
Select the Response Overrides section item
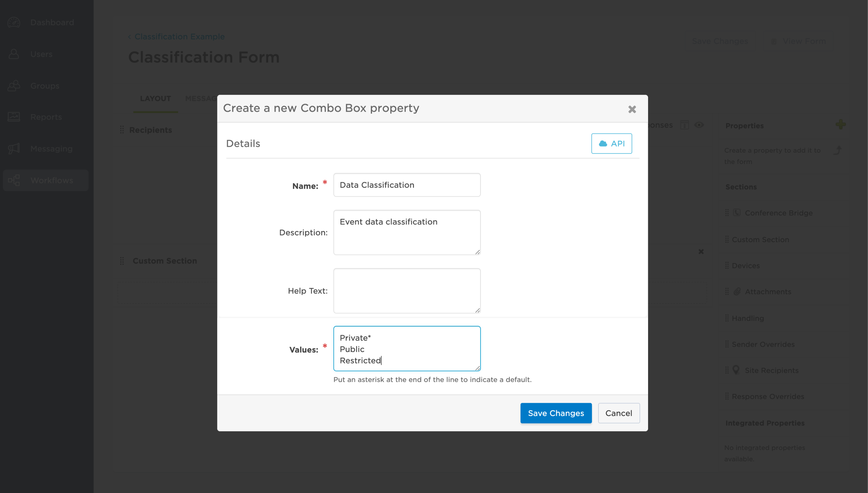coord(783,396)
